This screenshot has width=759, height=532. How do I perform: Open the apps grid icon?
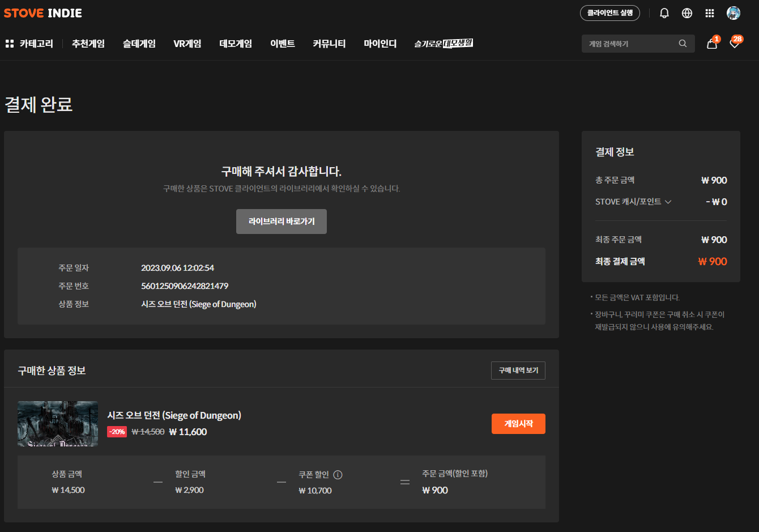tap(710, 13)
